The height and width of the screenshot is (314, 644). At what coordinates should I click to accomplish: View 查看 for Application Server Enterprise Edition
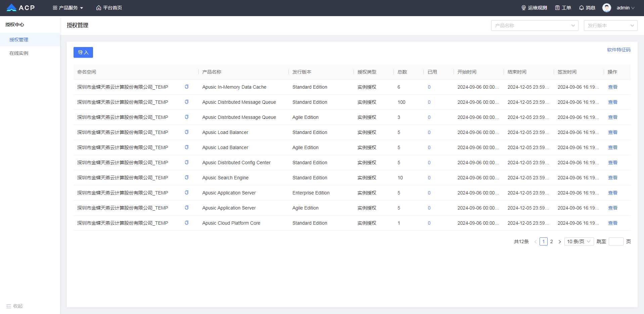tap(613, 193)
